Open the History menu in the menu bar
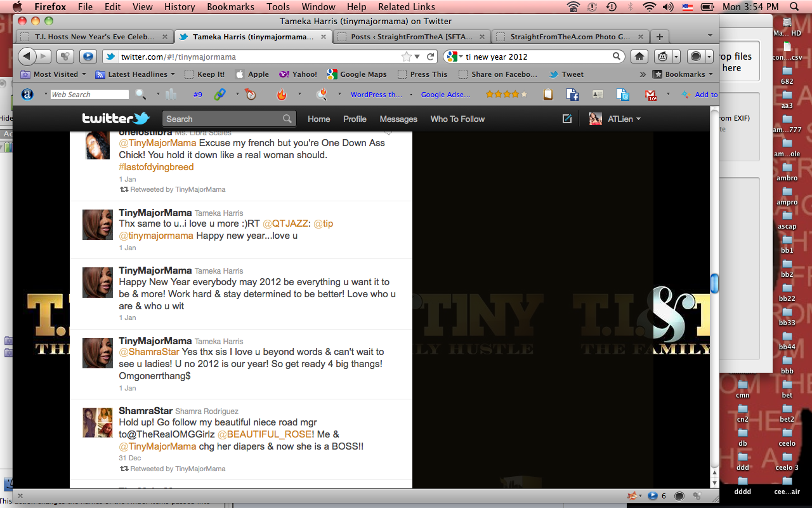Viewport: 812px width, 508px height. (180, 7)
